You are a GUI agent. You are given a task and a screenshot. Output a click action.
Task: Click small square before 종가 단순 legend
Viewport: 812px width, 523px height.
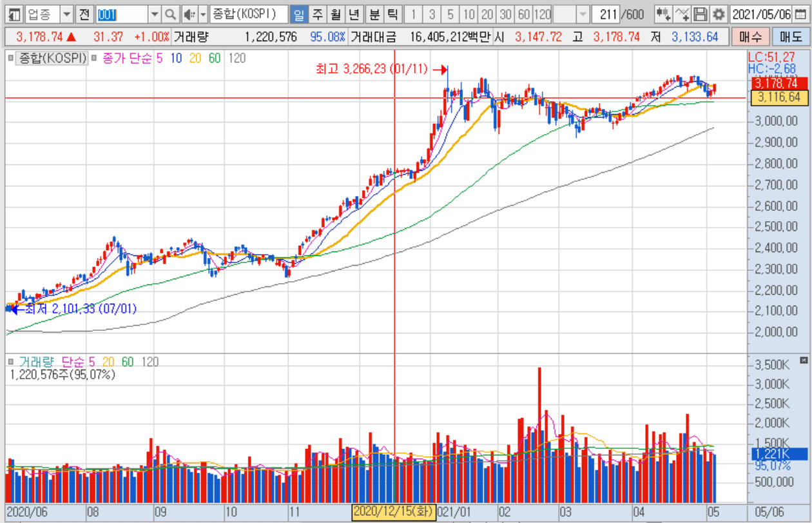point(94,59)
